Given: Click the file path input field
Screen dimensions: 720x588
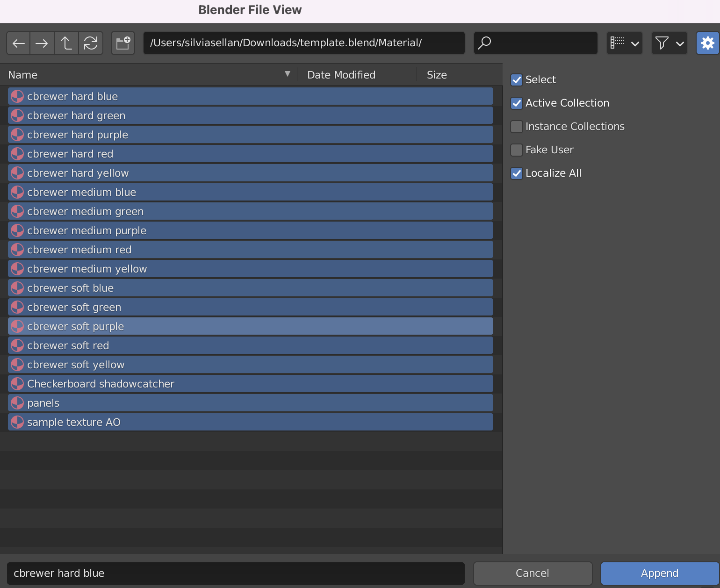Looking at the screenshot, I should click(x=304, y=43).
